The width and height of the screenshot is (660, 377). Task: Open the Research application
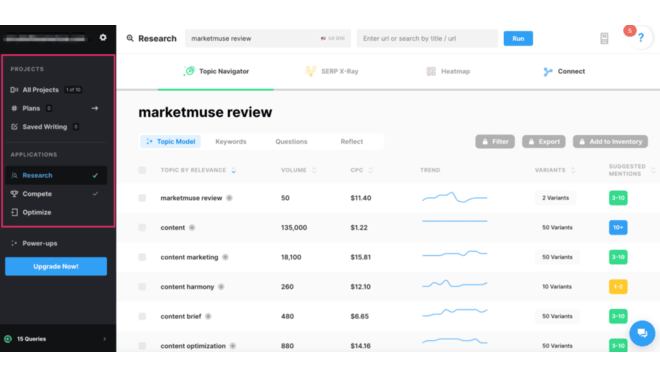[x=56, y=175]
